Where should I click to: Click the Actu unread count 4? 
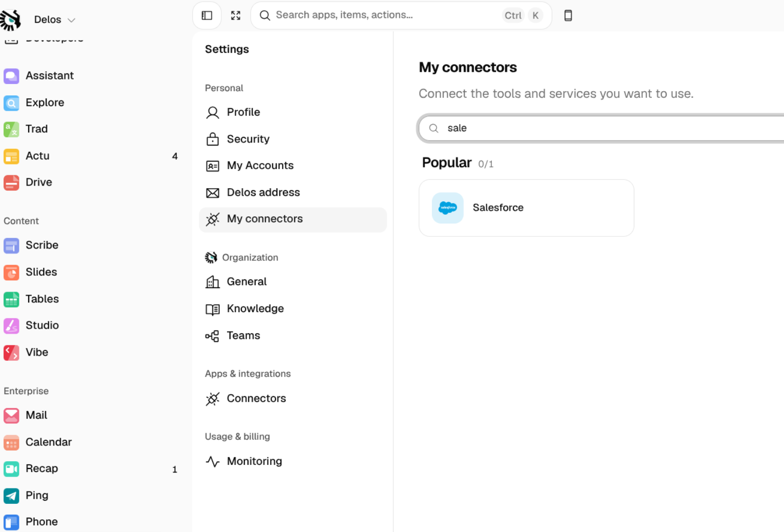[x=175, y=156]
